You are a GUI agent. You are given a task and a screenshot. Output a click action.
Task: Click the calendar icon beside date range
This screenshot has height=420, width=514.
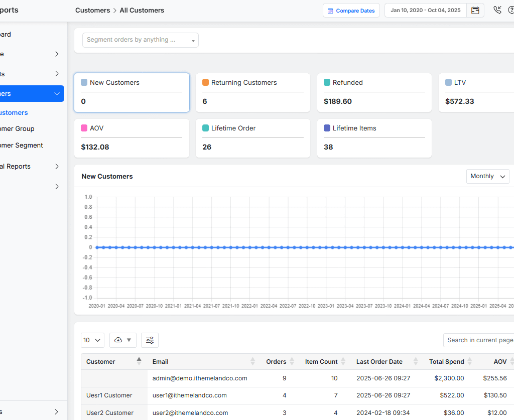pos(475,11)
